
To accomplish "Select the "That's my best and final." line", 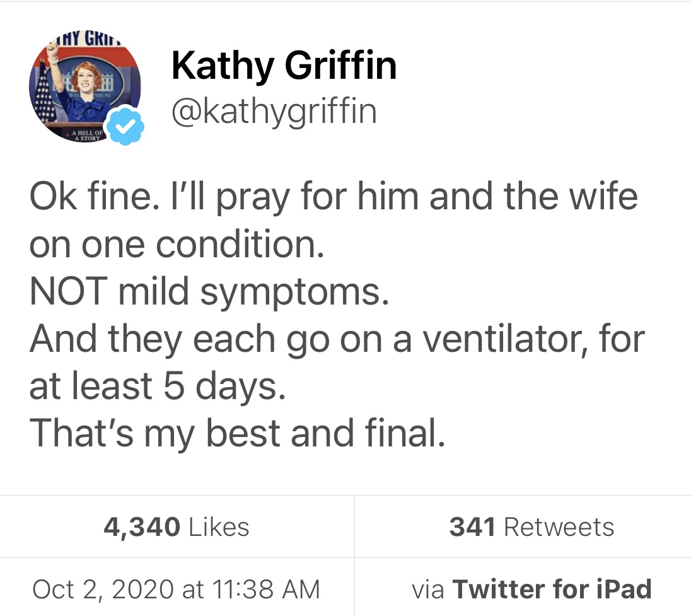I will [237, 433].
